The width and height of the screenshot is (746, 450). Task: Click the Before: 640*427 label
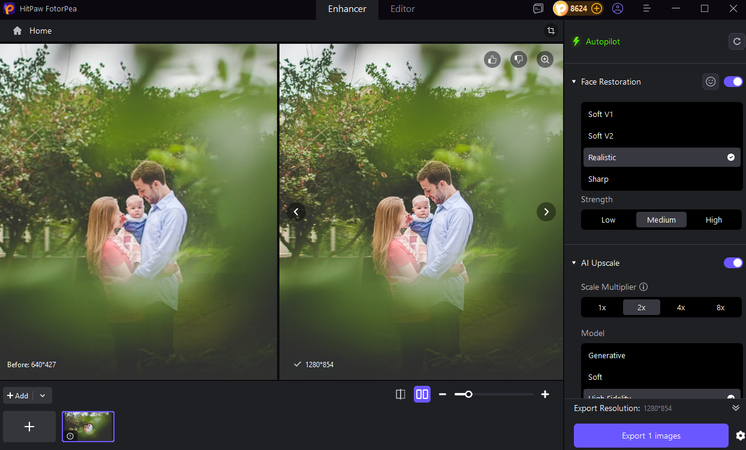point(31,365)
